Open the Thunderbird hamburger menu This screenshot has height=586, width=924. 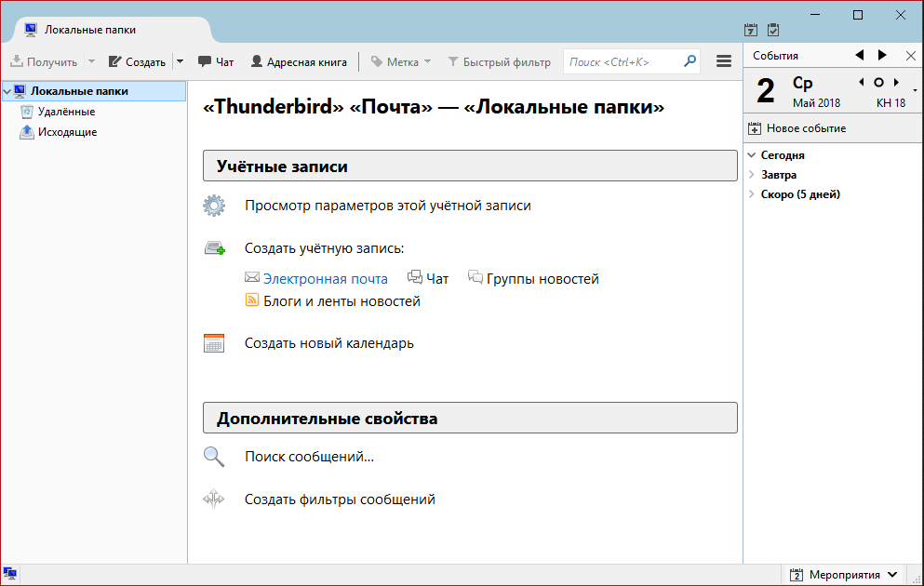pyautogui.click(x=723, y=61)
